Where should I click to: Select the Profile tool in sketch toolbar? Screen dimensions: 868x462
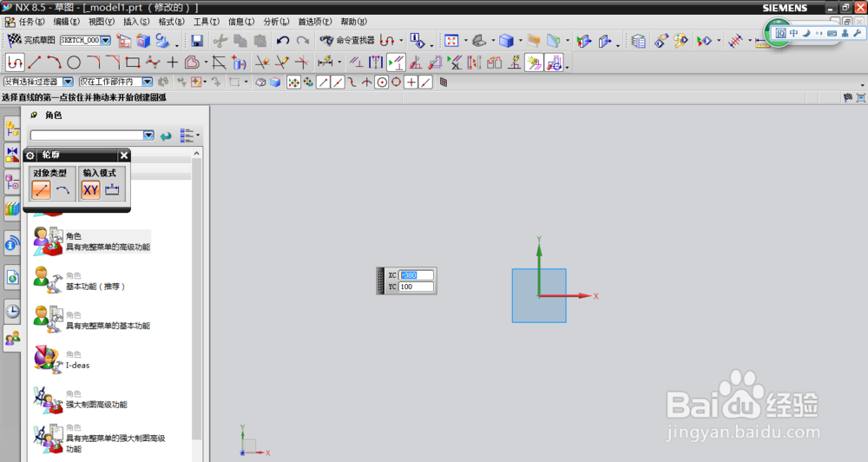click(x=15, y=63)
